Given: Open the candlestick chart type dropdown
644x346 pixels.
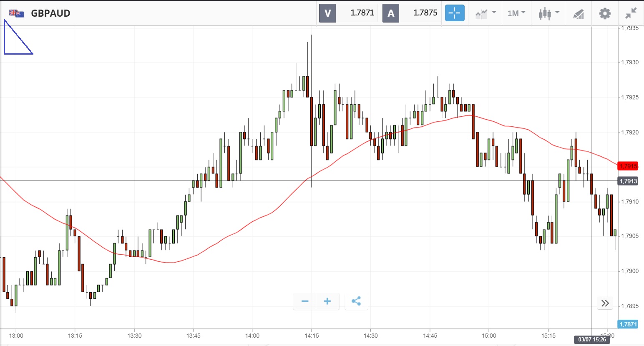Looking at the screenshot, I should tap(548, 13).
